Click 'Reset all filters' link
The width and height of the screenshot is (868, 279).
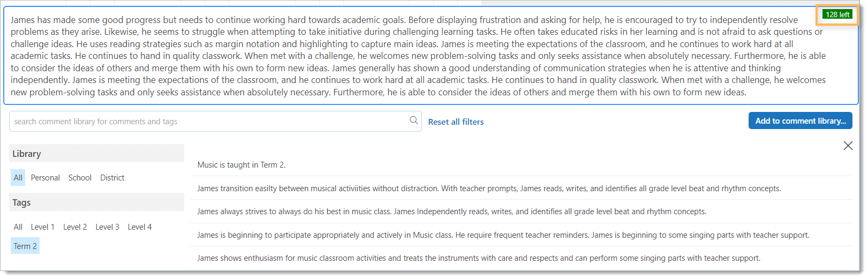coord(456,122)
